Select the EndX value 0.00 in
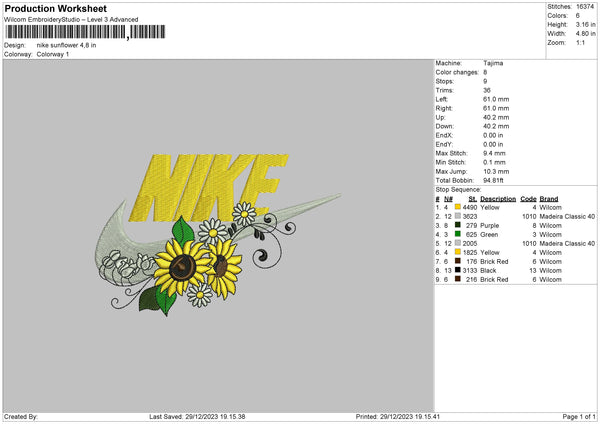The height and width of the screenshot is (424, 600). point(493,135)
